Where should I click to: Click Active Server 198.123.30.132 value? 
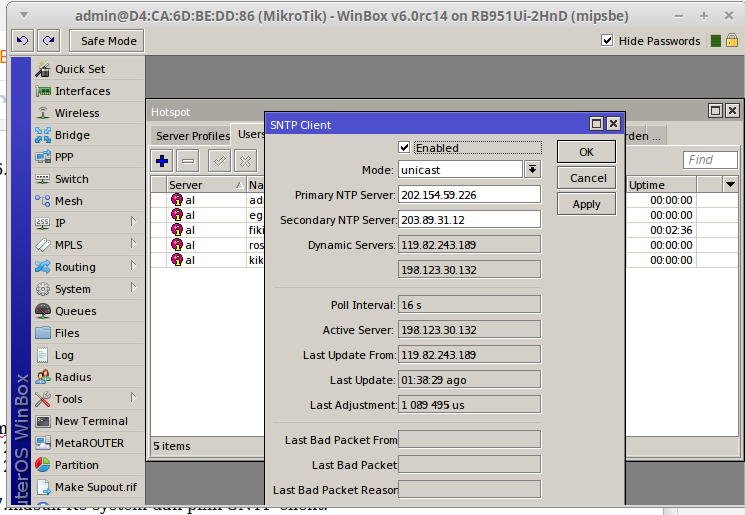(469, 330)
